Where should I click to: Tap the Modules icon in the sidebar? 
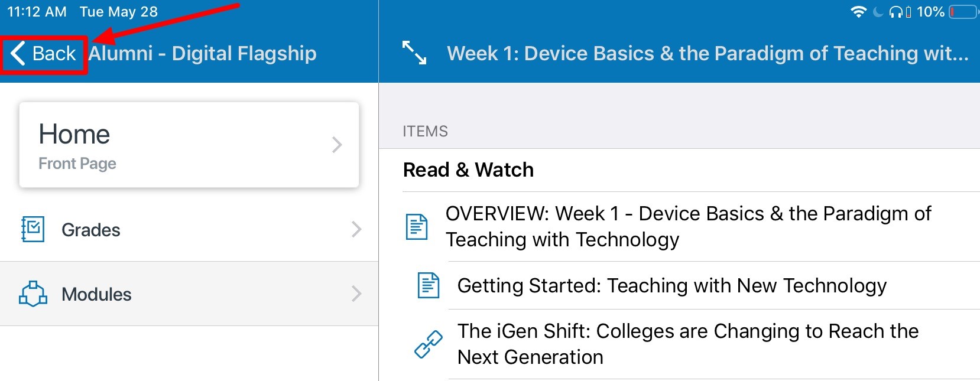pos(34,294)
